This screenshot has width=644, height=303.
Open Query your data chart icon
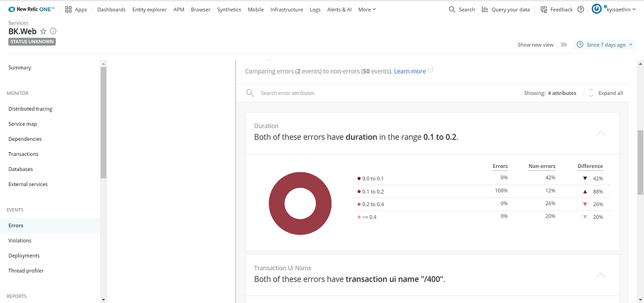(x=485, y=9)
